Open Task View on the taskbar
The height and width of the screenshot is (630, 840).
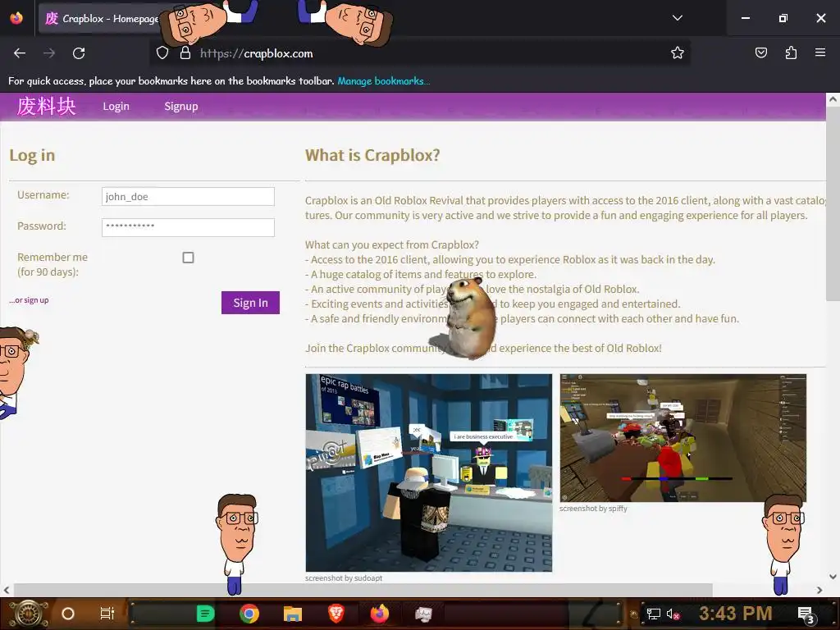(107, 614)
